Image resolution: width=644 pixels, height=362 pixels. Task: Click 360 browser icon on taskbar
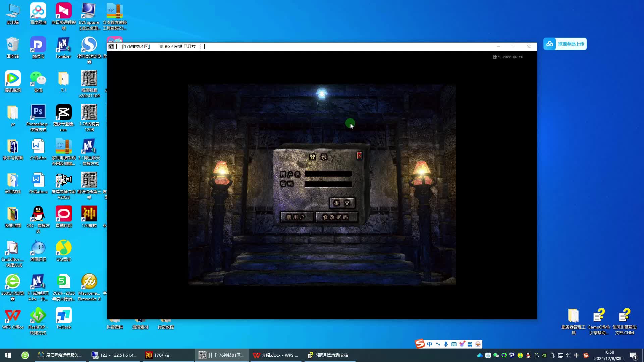(x=25, y=355)
